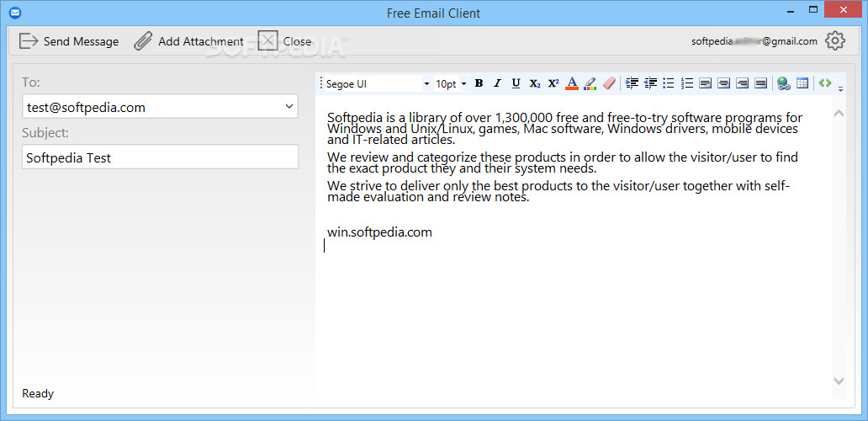868x421 pixels.
Task: Clear formatting with the eraser icon
Action: (x=609, y=83)
